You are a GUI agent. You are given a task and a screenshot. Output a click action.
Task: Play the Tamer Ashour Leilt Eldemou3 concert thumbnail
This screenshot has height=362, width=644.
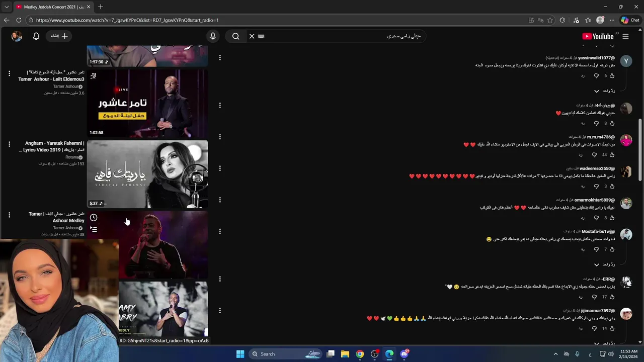click(147, 104)
